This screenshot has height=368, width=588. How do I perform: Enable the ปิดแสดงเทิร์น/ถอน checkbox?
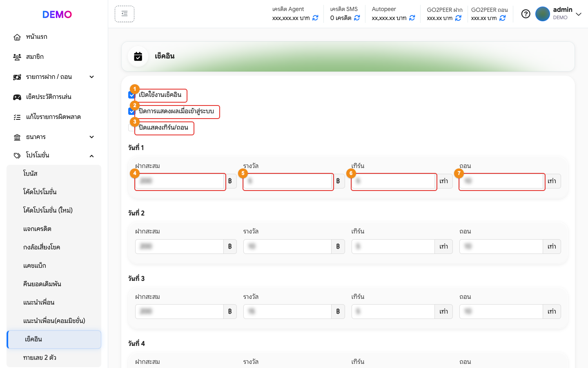131,128
